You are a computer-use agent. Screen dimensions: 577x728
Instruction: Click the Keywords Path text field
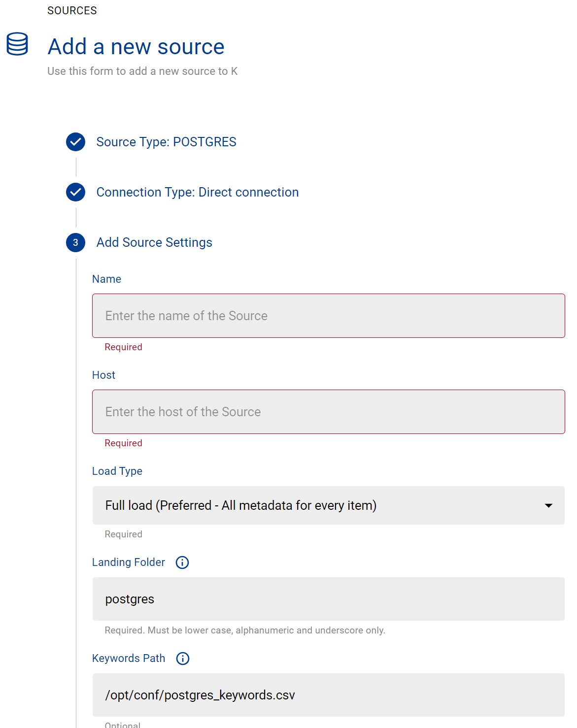pos(328,695)
